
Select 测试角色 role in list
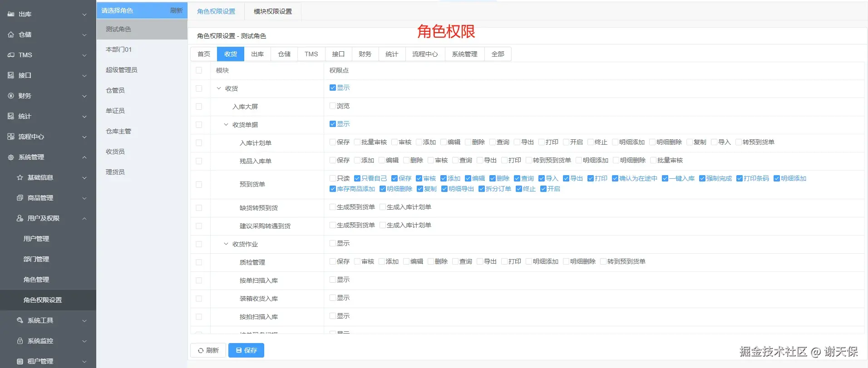pyautogui.click(x=142, y=29)
